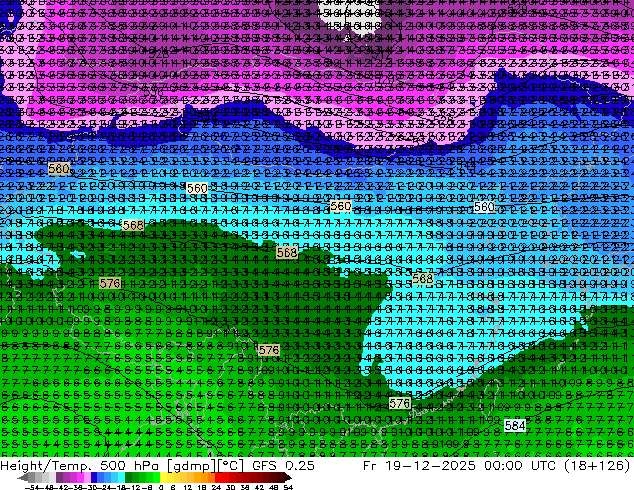The width and height of the screenshot is (634, 490).
Task: Click the date '19-12-2025'
Action: tap(430, 466)
